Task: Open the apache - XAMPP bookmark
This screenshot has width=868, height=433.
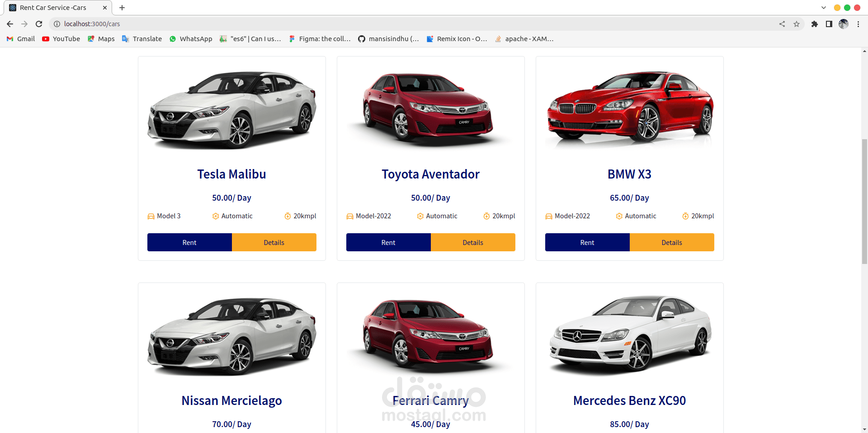Action: [x=524, y=39]
